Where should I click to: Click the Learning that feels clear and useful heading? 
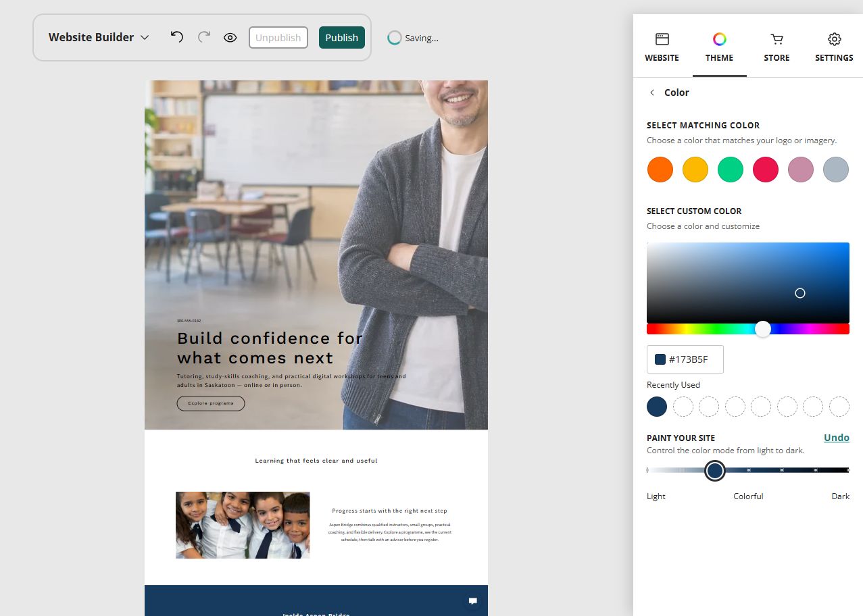coord(316,461)
